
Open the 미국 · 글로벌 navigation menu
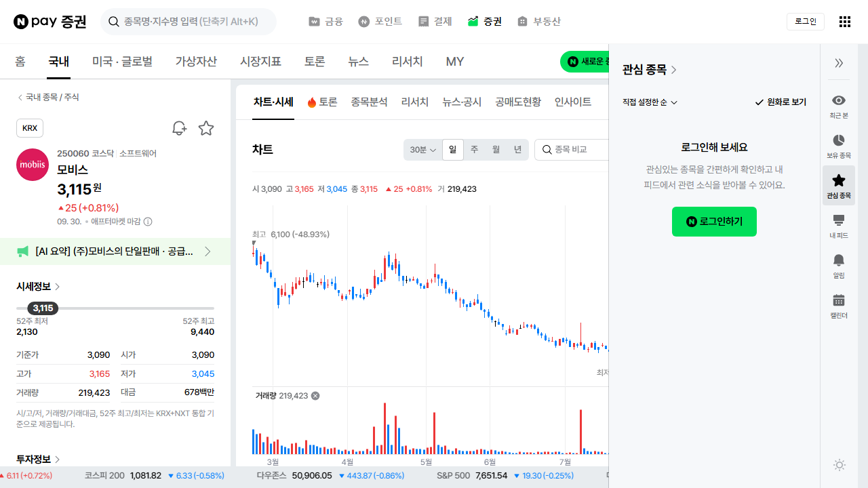tap(122, 62)
